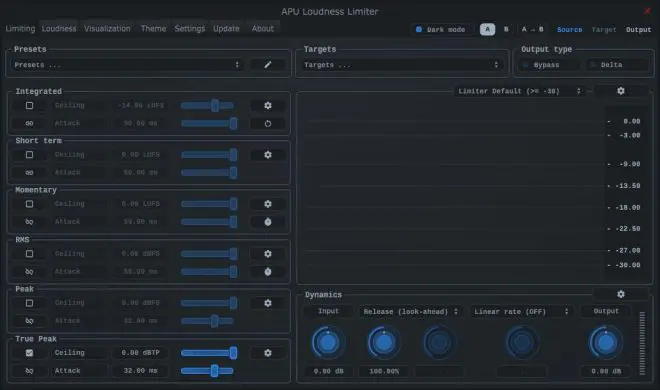Click Integrated ceiling slider

pos(207,106)
